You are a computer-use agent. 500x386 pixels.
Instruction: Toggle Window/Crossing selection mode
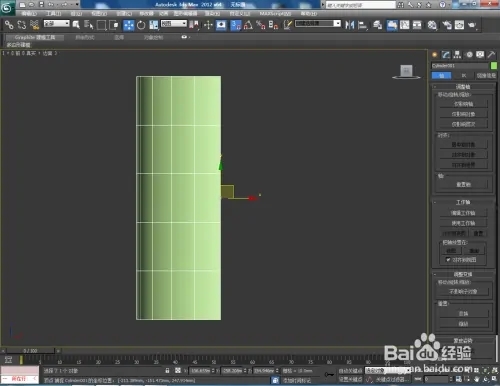click(x=114, y=25)
